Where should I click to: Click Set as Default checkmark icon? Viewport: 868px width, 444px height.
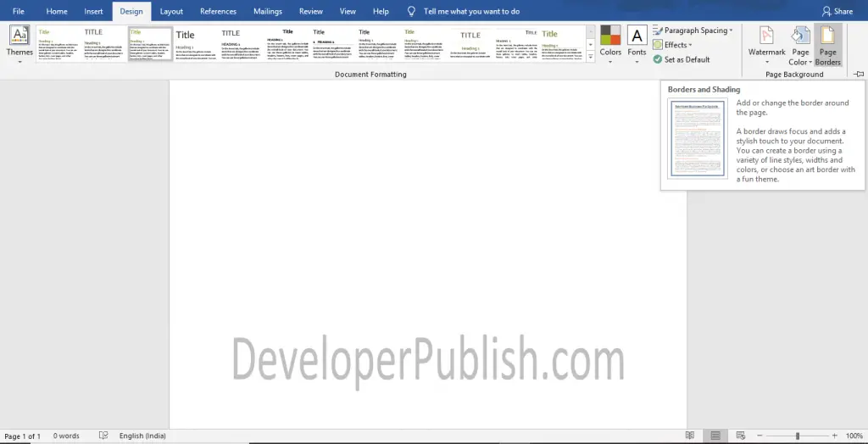pos(658,59)
